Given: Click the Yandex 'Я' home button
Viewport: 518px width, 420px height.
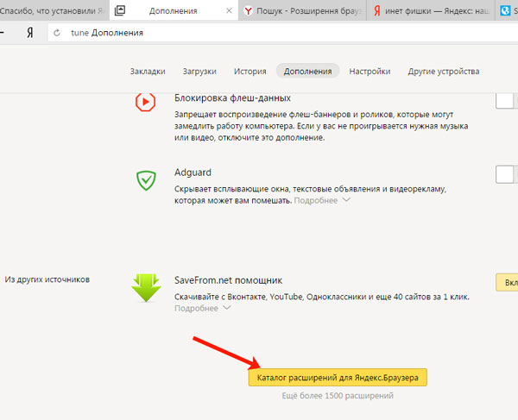Looking at the screenshot, I should point(29,33).
